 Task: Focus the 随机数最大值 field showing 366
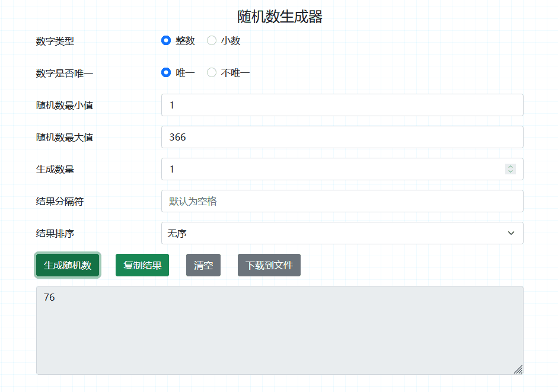tap(342, 137)
